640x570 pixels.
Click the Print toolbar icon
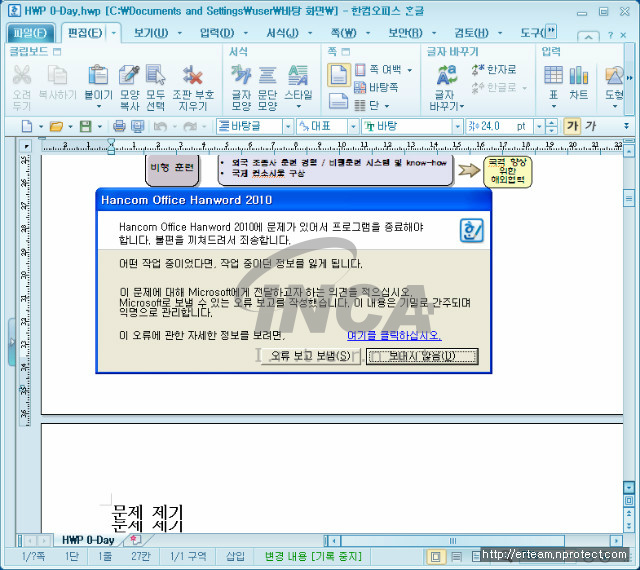[x=119, y=126]
